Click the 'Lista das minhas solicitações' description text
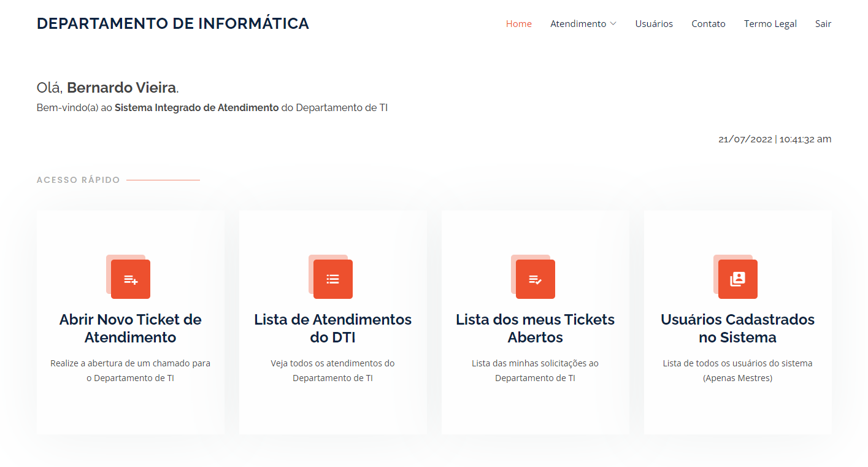The image size is (868, 467). pos(536,371)
